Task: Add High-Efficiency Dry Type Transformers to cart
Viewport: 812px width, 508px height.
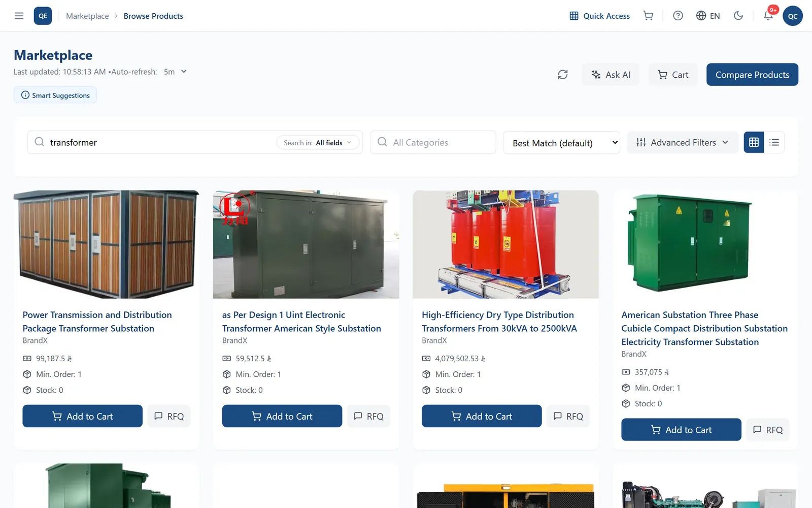Action: pyautogui.click(x=482, y=416)
